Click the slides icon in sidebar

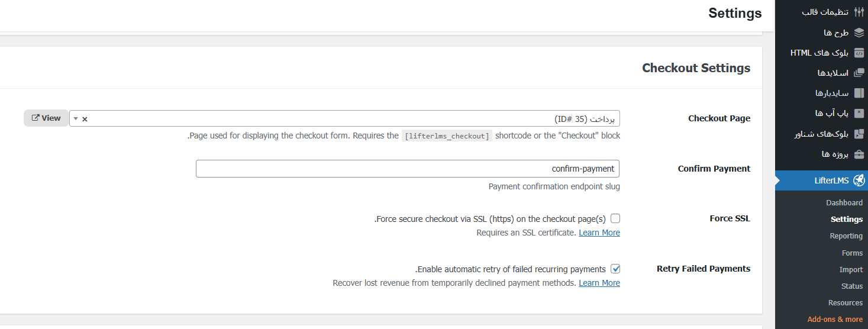[859, 73]
